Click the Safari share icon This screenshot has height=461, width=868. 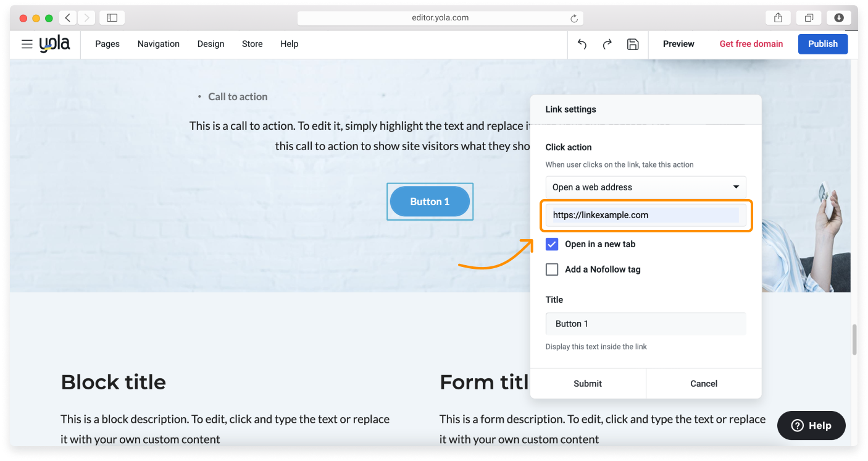[x=778, y=18]
